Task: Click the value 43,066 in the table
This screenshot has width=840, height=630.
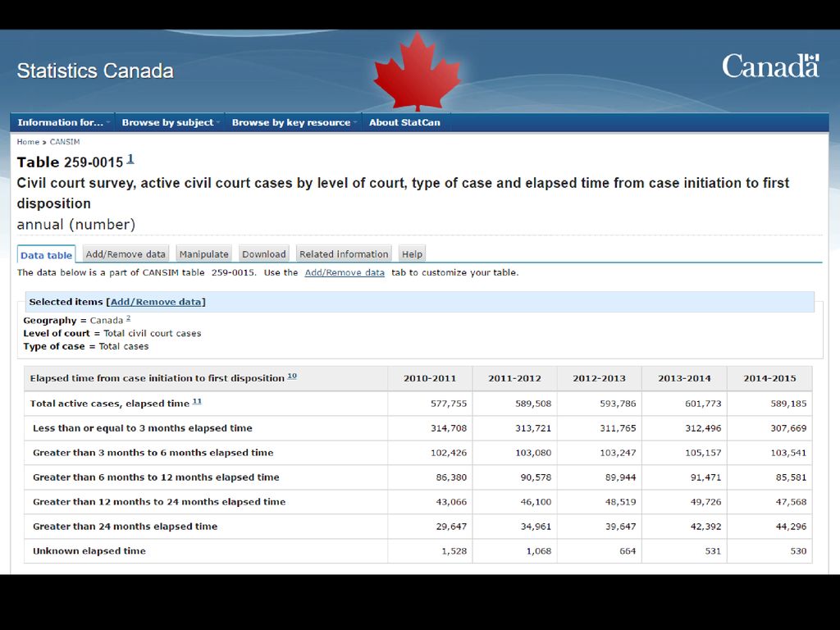Action: pyautogui.click(x=452, y=503)
